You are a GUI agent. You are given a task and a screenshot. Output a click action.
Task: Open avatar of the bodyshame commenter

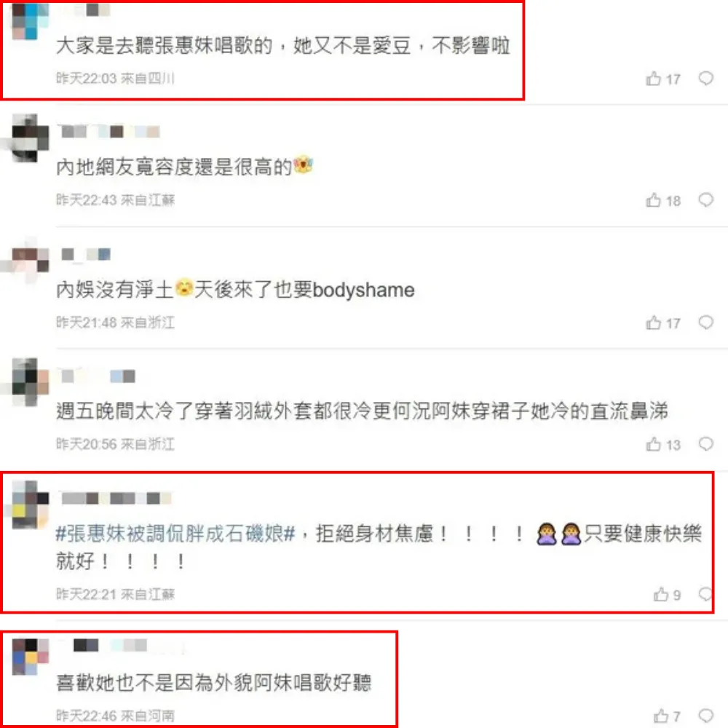click(x=30, y=260)
